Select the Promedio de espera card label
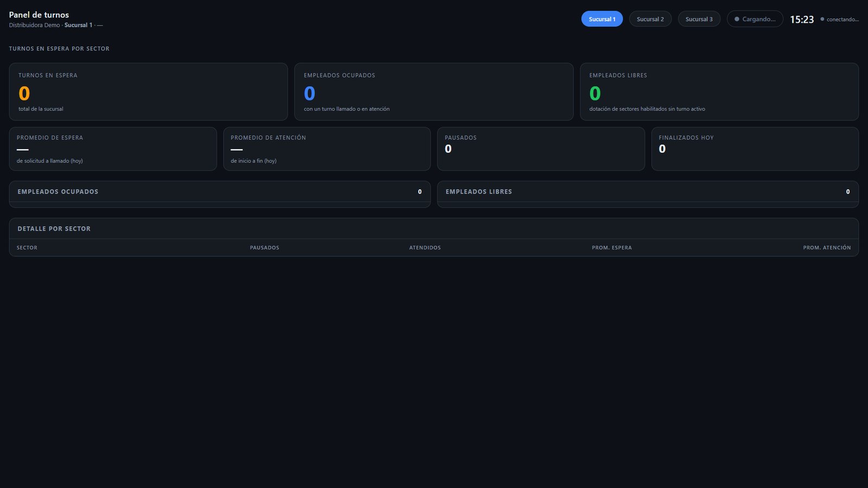This screenshot has width=868, height=488. pos(50,138)
